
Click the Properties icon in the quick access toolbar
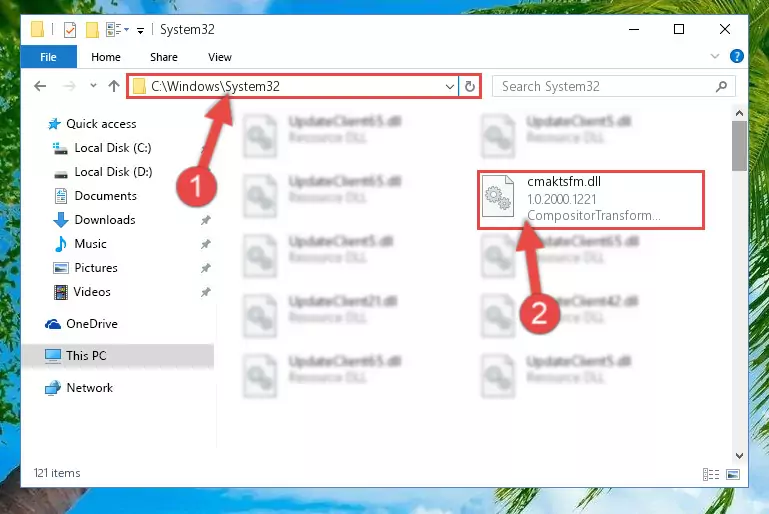coord(70,30)
